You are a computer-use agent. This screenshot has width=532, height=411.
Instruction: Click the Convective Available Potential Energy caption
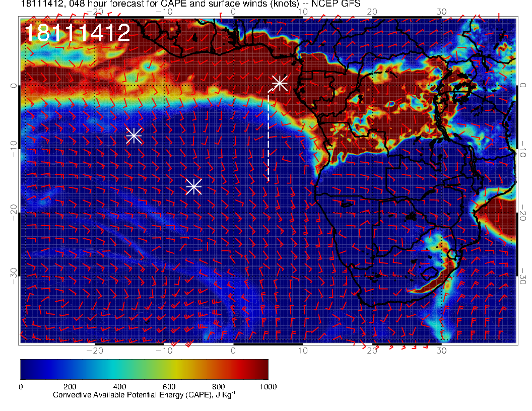pos(144,395)
